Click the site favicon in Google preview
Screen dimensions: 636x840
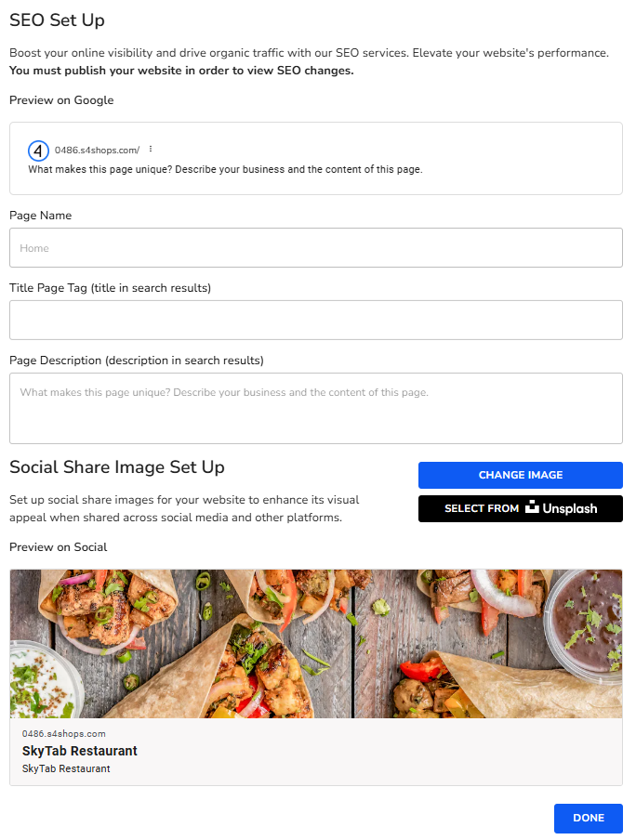[x=38, y=151]
